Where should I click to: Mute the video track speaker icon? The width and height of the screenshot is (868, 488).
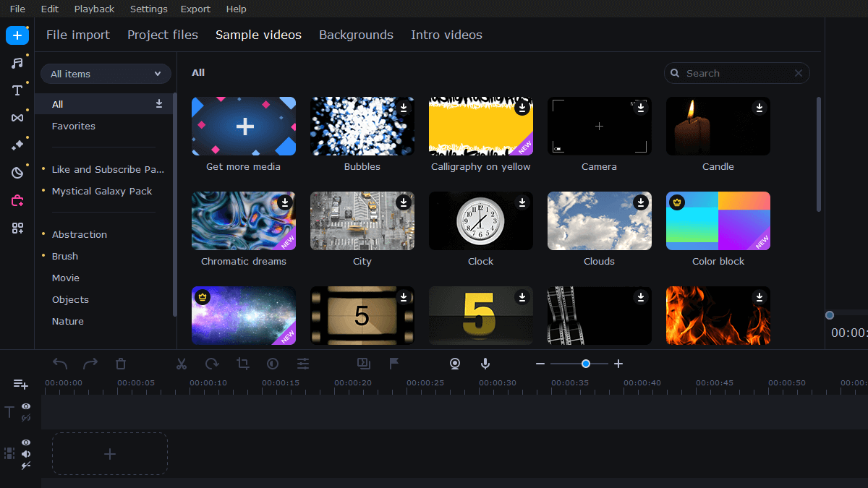(x=26, y=454)
